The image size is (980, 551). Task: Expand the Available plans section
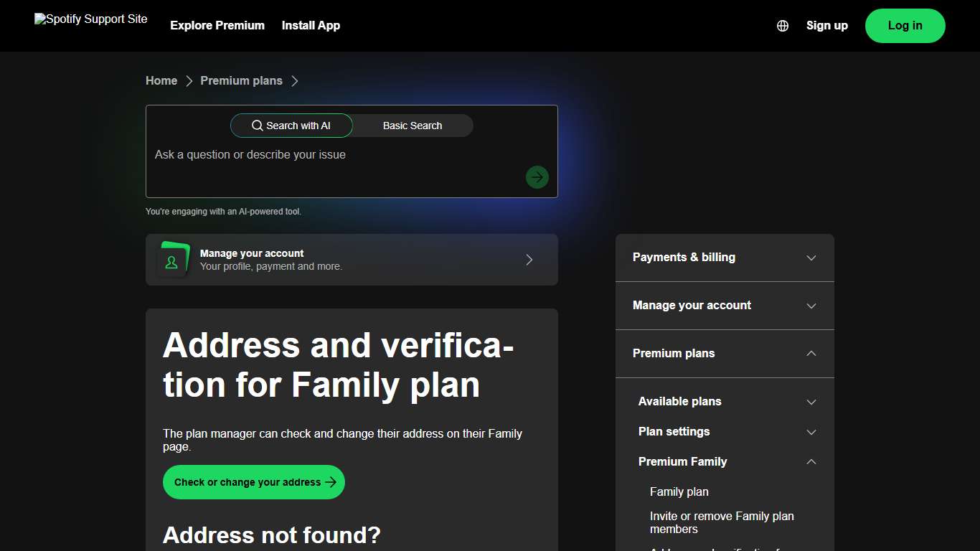[811, 402]
